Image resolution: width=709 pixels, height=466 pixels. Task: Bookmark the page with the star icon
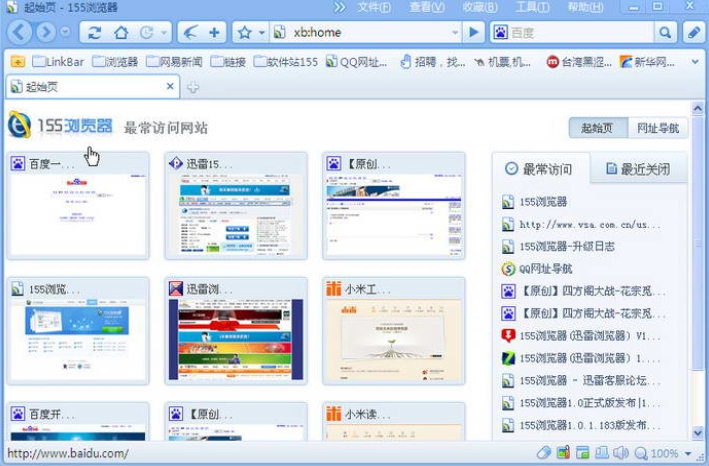click(244, 33)
